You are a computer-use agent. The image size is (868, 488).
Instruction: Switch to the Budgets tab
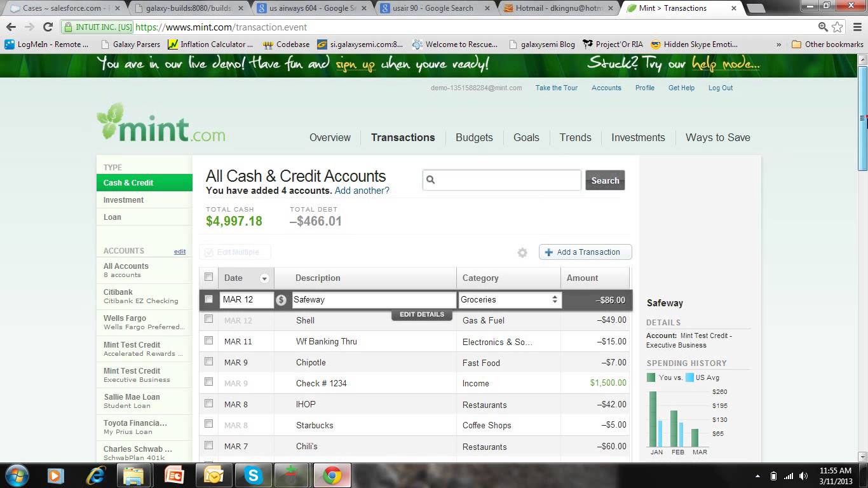[474, 137]
